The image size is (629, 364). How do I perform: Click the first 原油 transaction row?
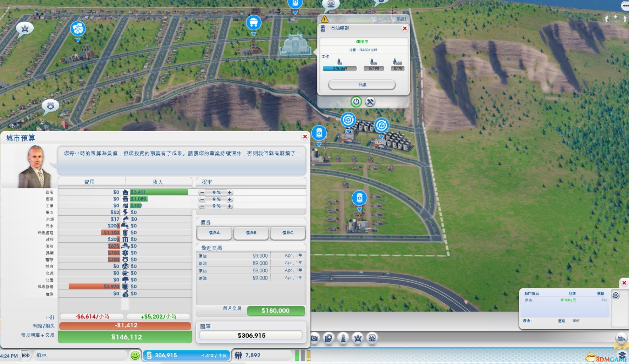(251, 256)
